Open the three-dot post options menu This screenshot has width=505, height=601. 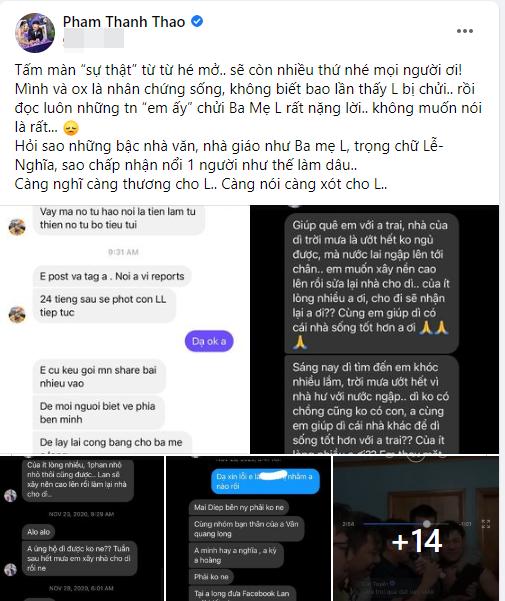464,31
